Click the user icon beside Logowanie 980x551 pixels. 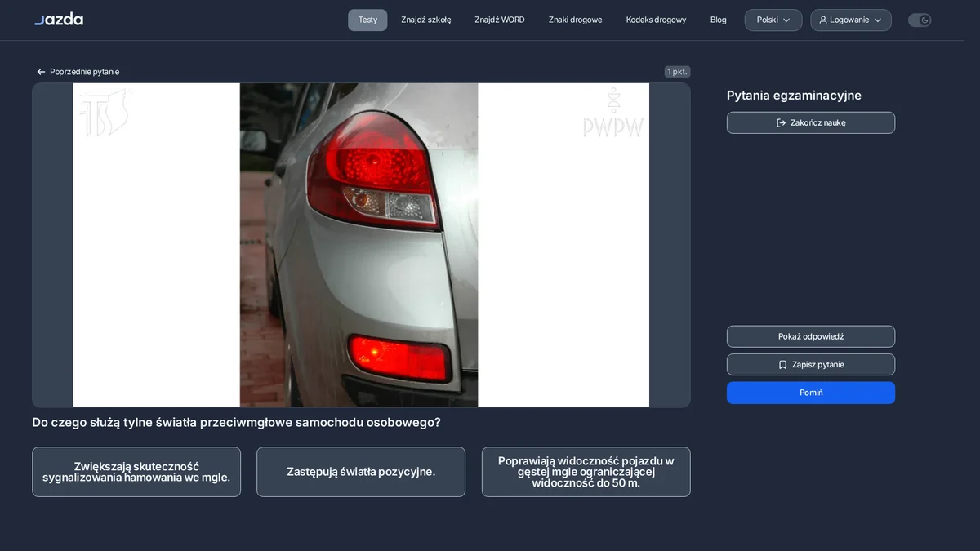click(x=823, y=20)
